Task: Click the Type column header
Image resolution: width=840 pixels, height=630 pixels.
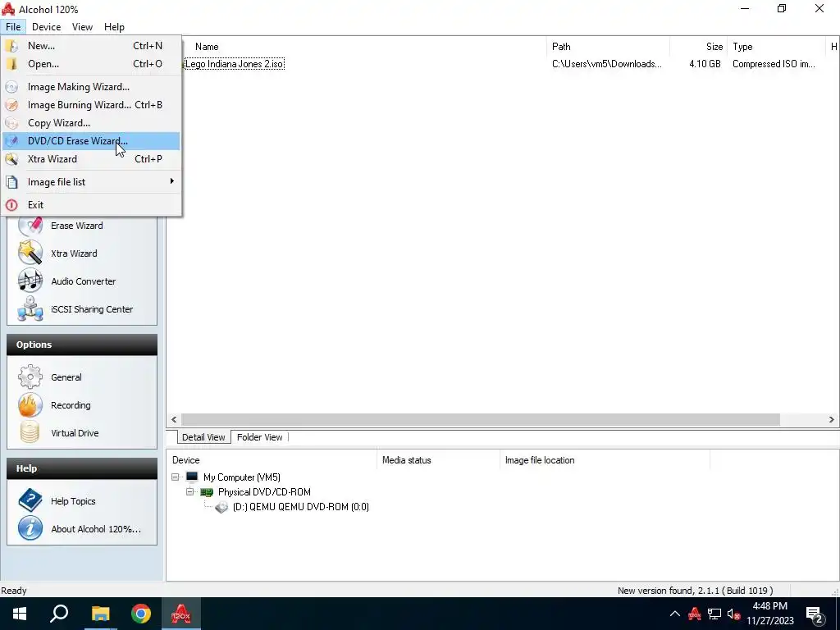Action: click(742, 47)
